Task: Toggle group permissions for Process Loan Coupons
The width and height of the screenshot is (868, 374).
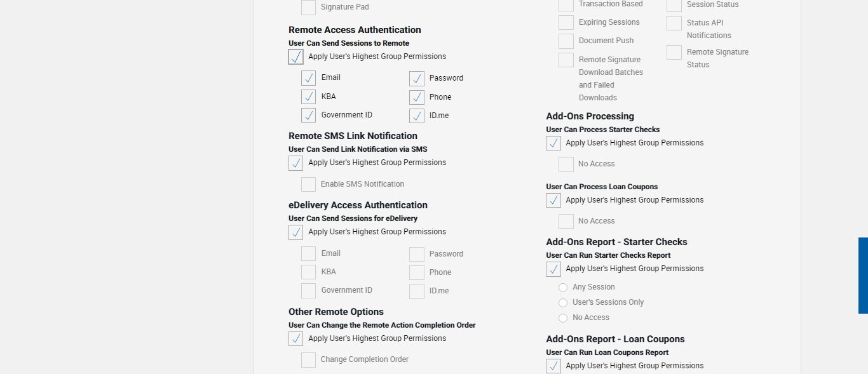Action: pyautogui.click(x=553, y=201)
